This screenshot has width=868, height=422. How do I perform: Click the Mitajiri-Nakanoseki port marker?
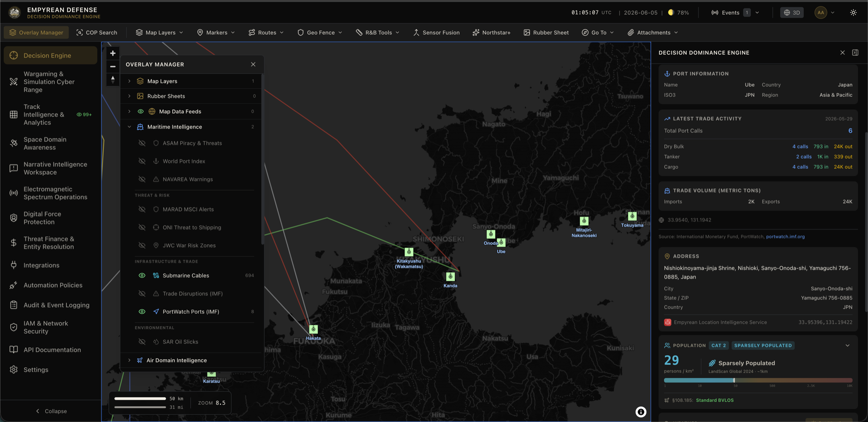tap(584, 221)
